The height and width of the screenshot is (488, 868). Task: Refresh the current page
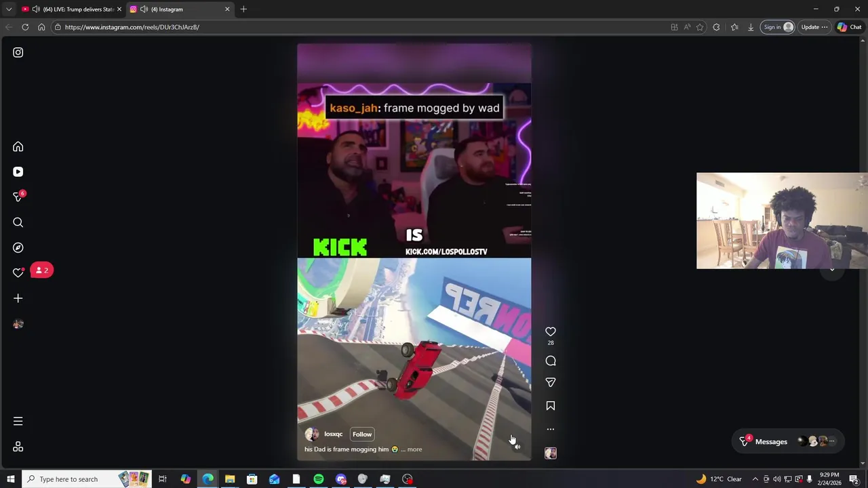coord(25,27)
